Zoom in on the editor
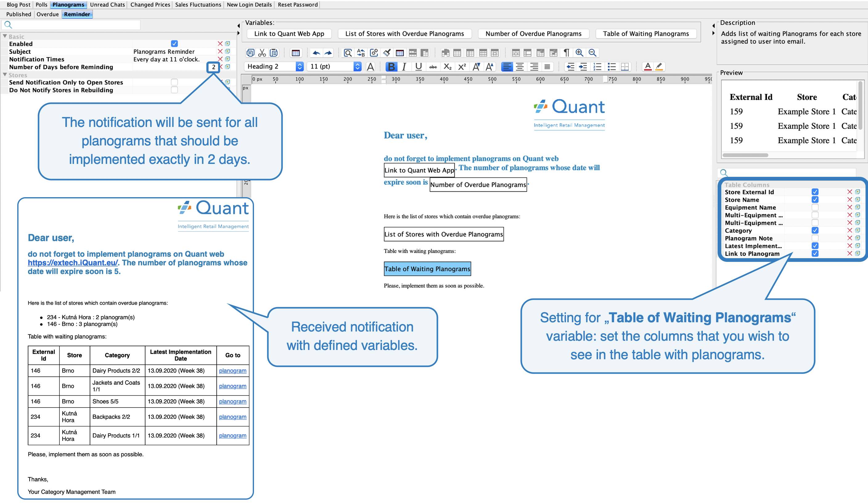The height and width of the screenshot is (504, 868). click(579, 53)
